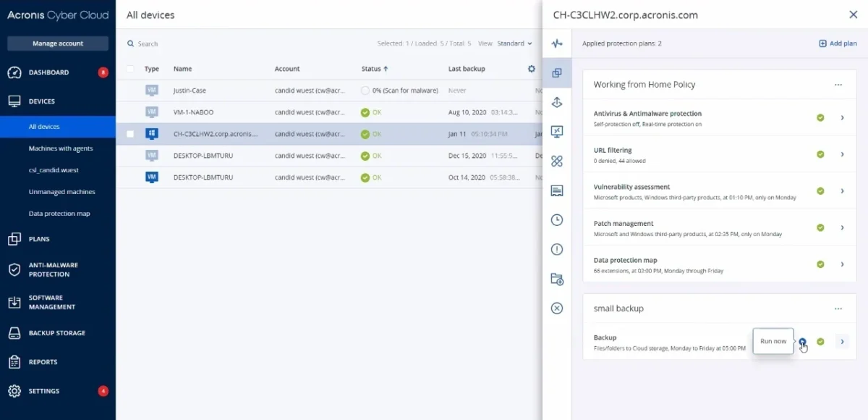
Task: Click the patch icon in panel strip
Action: 557,161
